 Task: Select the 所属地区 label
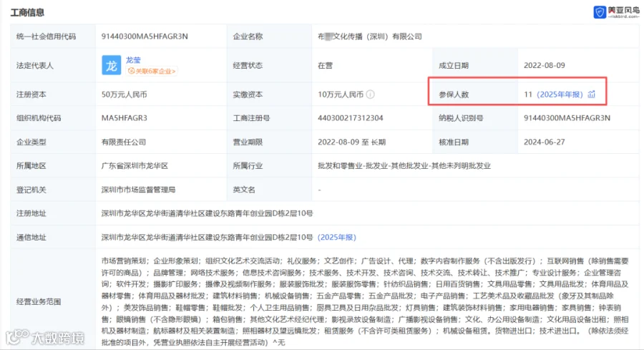coord(31,166)
